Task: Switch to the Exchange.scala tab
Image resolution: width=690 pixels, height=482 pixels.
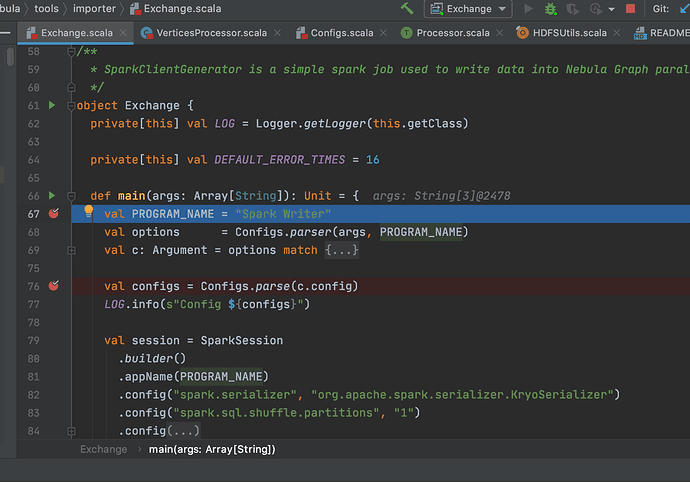Action: point(77,33)
